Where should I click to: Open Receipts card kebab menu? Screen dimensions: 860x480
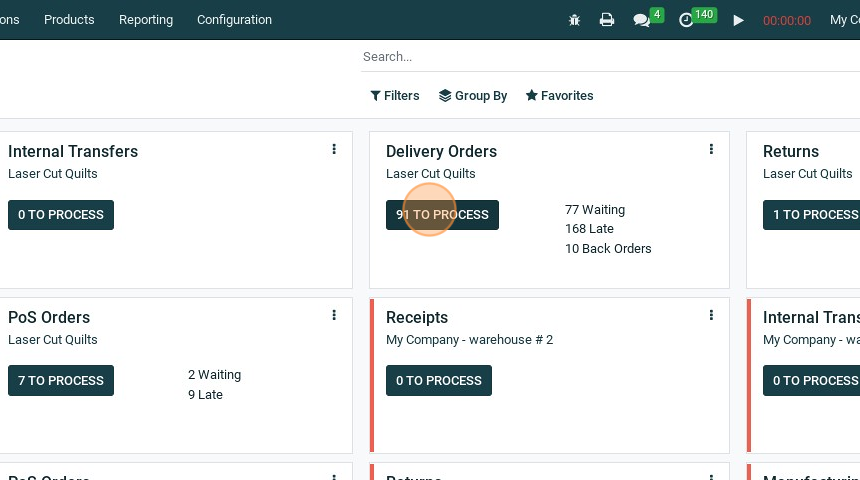pyautogui.click(x=711, y=316)
